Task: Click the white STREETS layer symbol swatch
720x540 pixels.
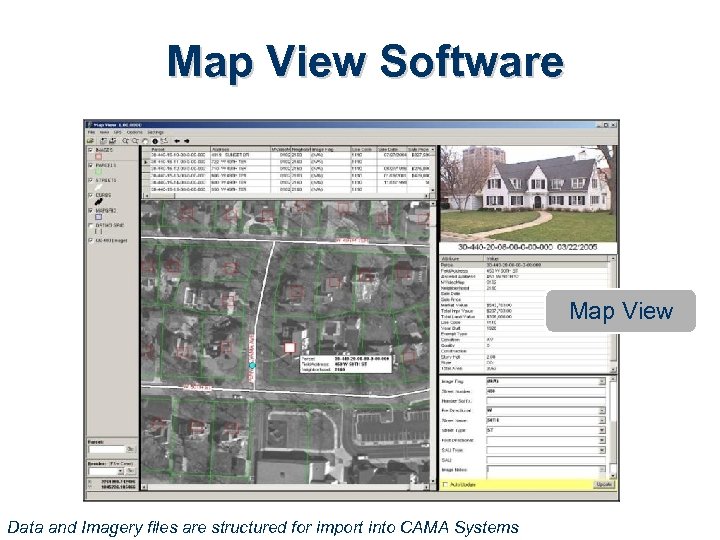Action: (x=98, y=187)
